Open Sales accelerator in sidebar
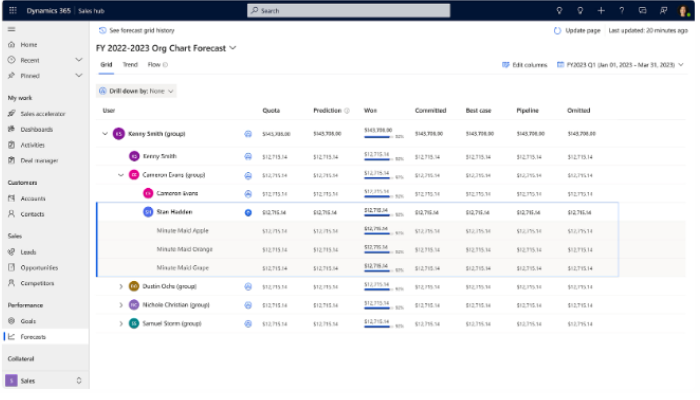This screenshot has width=700, height=400. [40, 113]
